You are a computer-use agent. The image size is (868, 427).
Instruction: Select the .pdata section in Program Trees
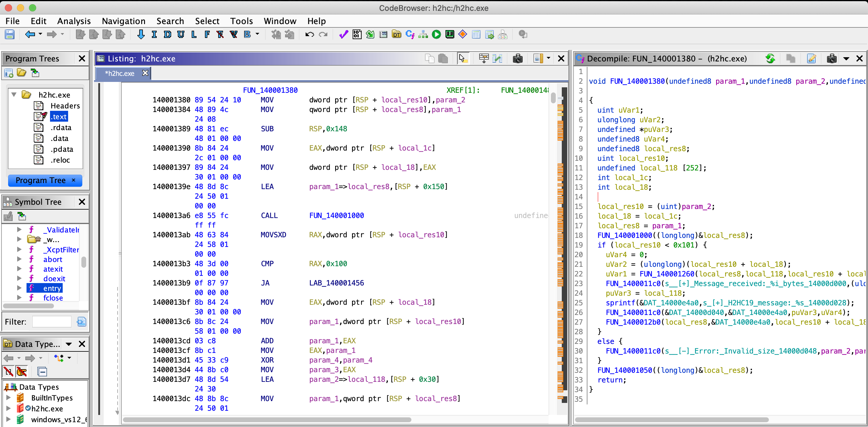point(62,149)
